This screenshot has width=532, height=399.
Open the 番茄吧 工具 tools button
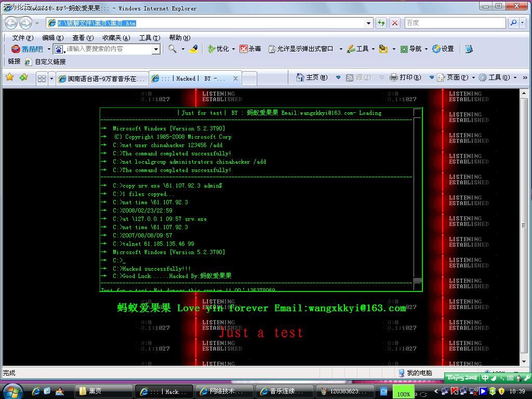[358, 49]
